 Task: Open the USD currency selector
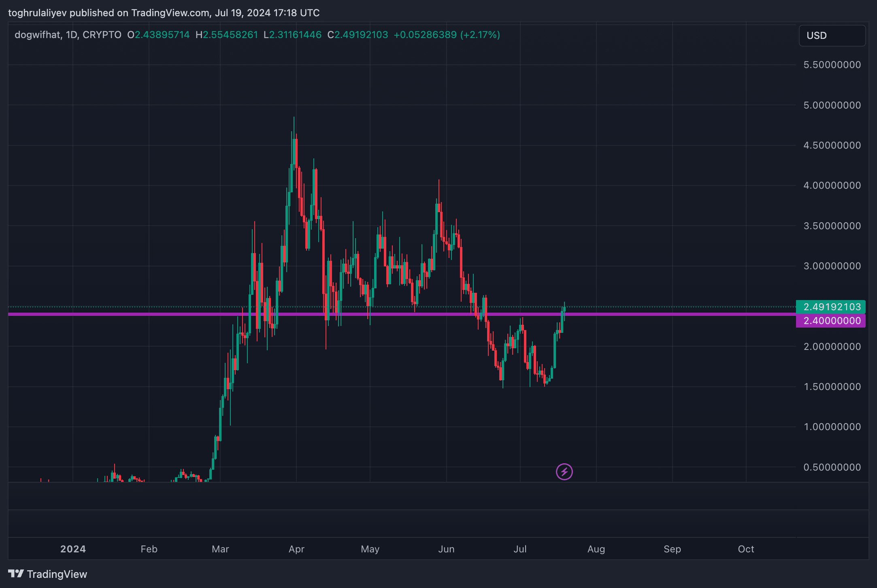832,36
